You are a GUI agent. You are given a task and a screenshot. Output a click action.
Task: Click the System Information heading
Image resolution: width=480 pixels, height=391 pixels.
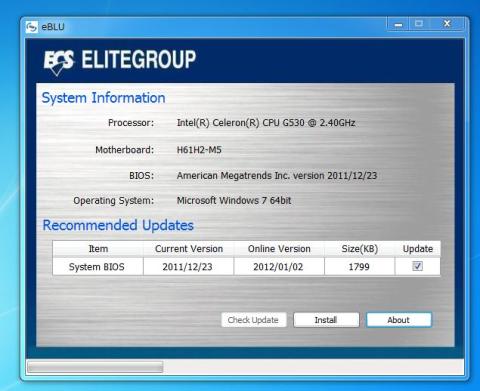pyautogui.click(x=103, y=98)
